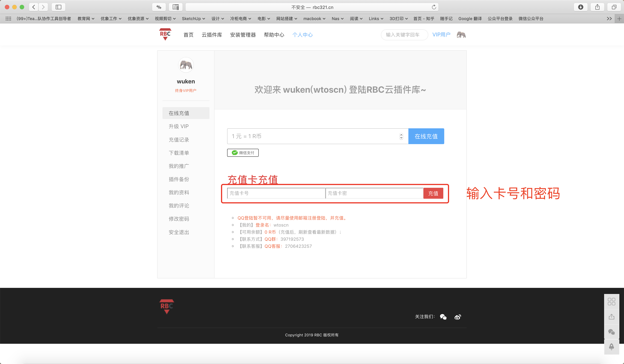
Task: Click the RBC logo in header
Action: click(x=165, y=34)
